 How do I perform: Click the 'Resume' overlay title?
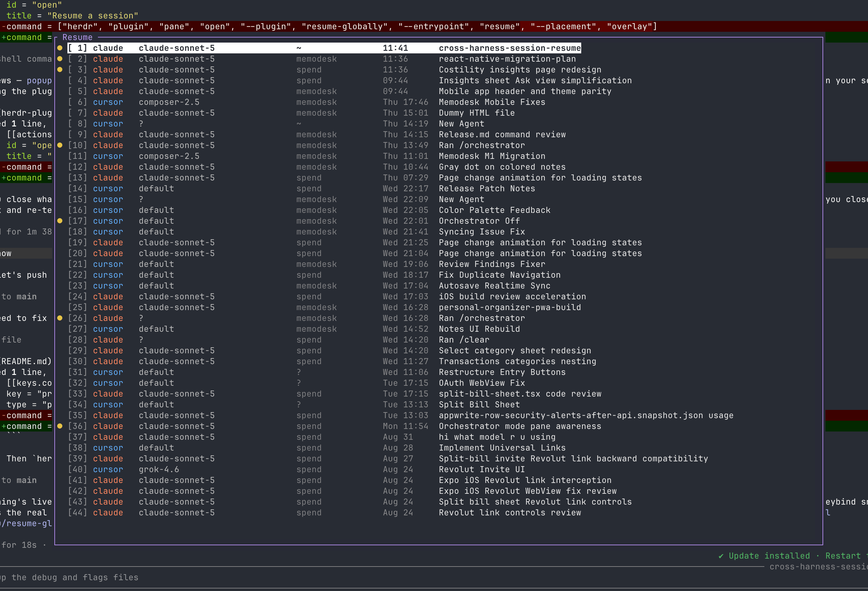77,37
